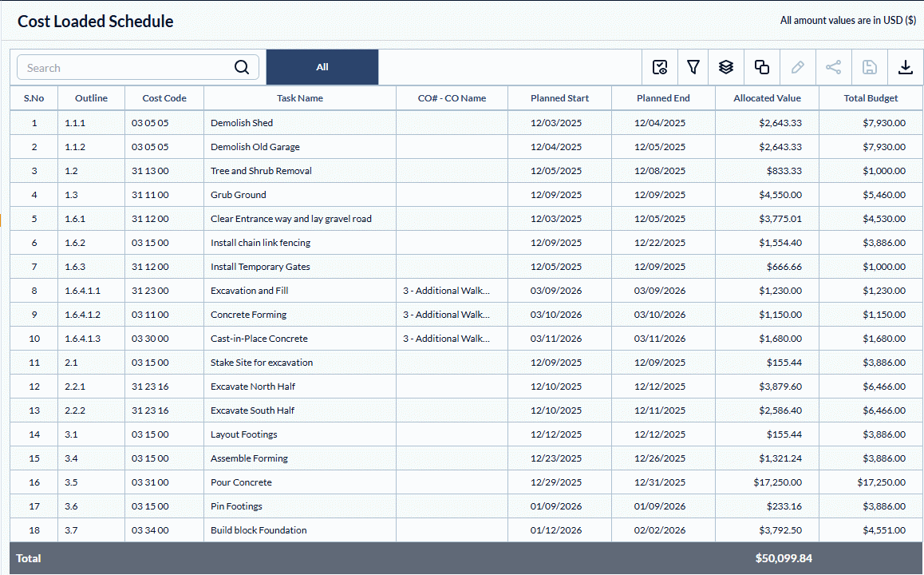Click allocated value $17,250.00 for Pour Concrete
This screenshot has width=924, height=575.
click(x=777, y=482)
